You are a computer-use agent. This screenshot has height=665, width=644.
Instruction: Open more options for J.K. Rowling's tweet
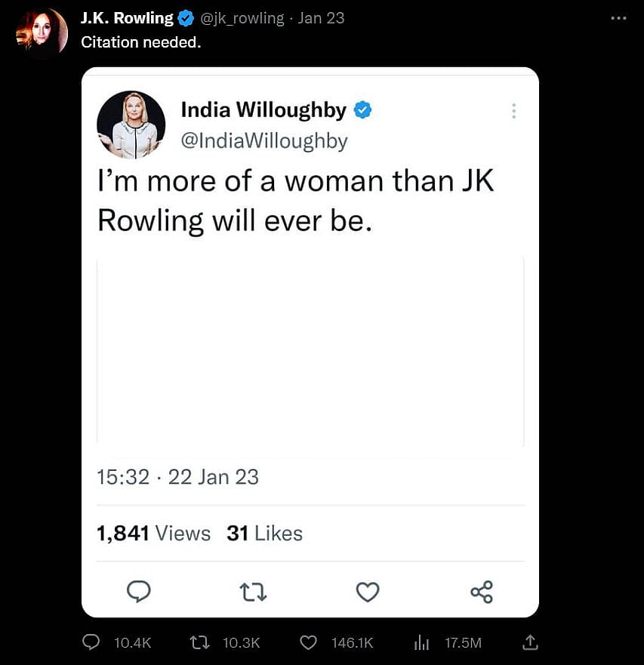(618, 17)
